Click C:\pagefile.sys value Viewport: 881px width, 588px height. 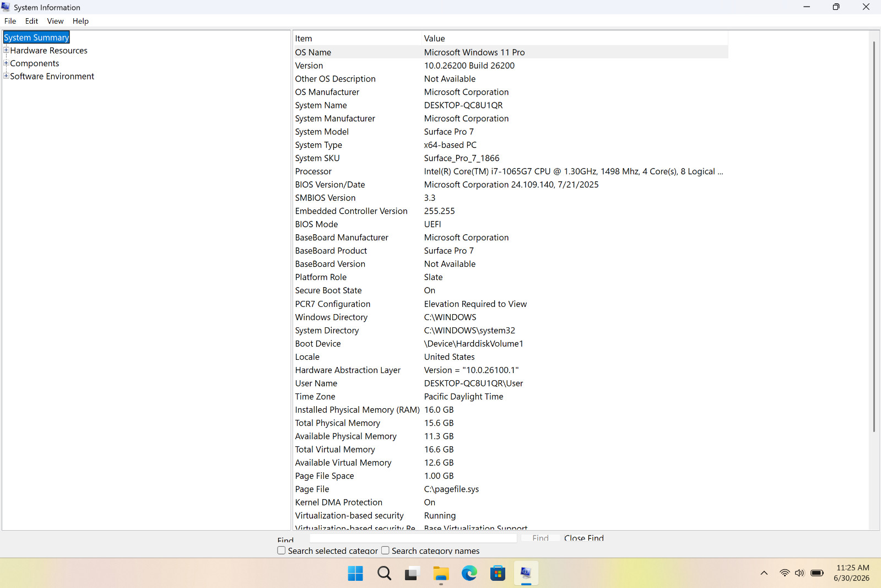(x=451, y=489)
